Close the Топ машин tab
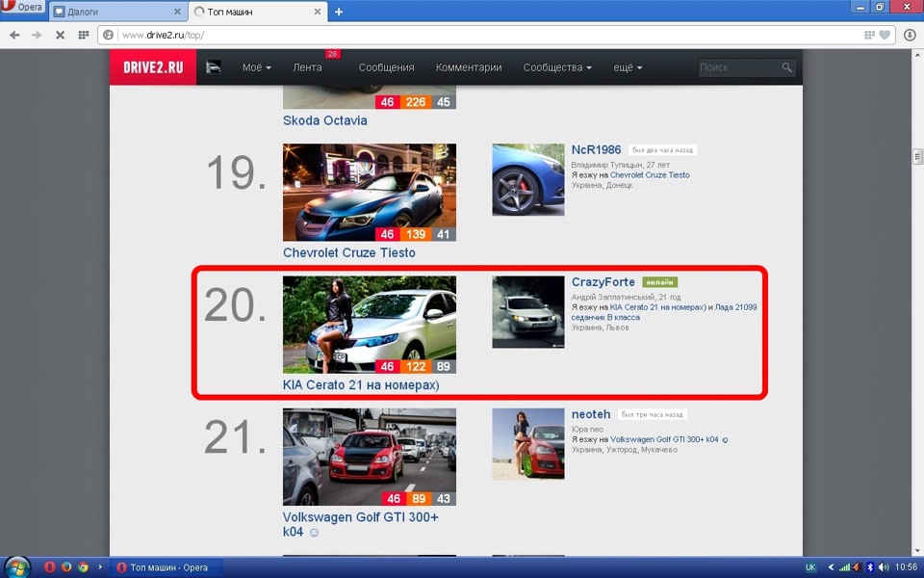 (317, 12)
